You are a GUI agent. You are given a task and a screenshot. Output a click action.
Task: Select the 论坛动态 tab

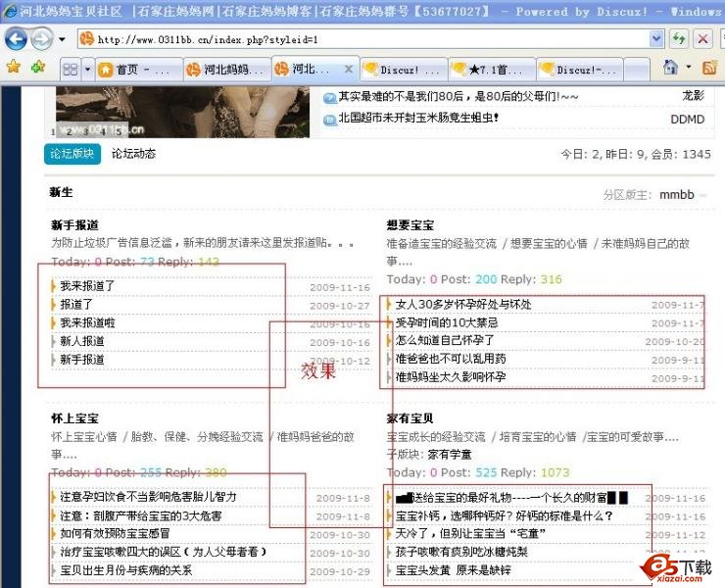click(133, 154)
